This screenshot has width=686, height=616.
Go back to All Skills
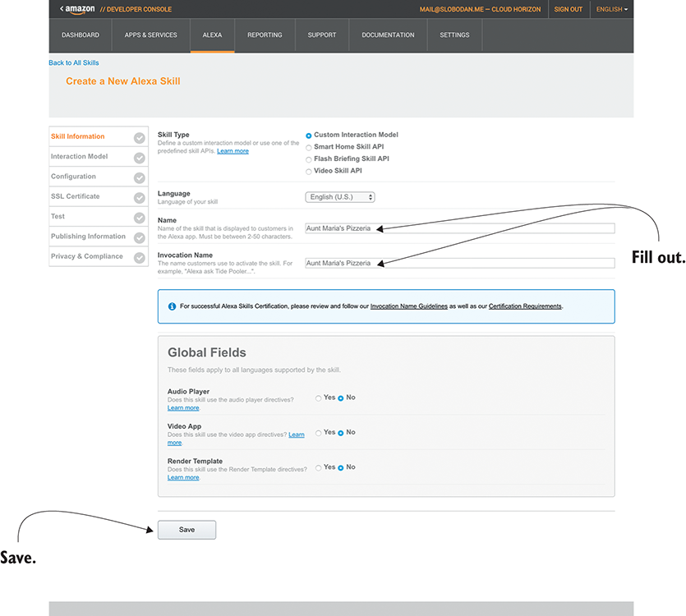(x=74, y=63)
